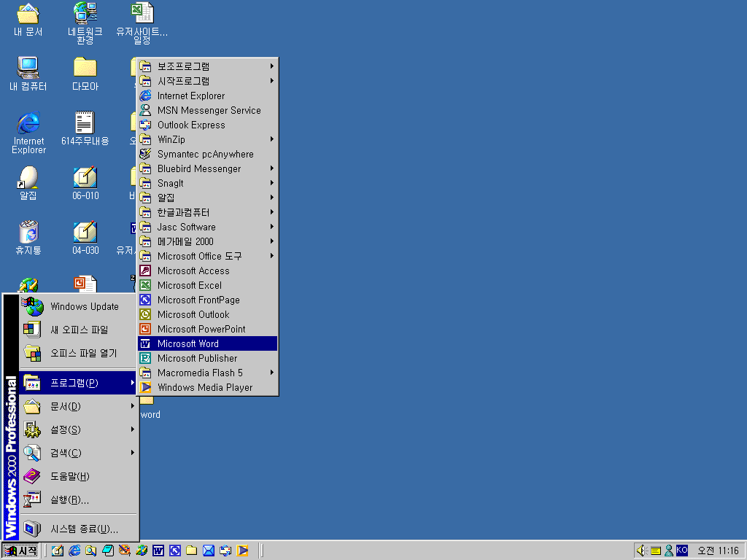Expand the 문서(D) Start menu submenu
This screenshot has height=560, width=747.
[x=79, y=406]
